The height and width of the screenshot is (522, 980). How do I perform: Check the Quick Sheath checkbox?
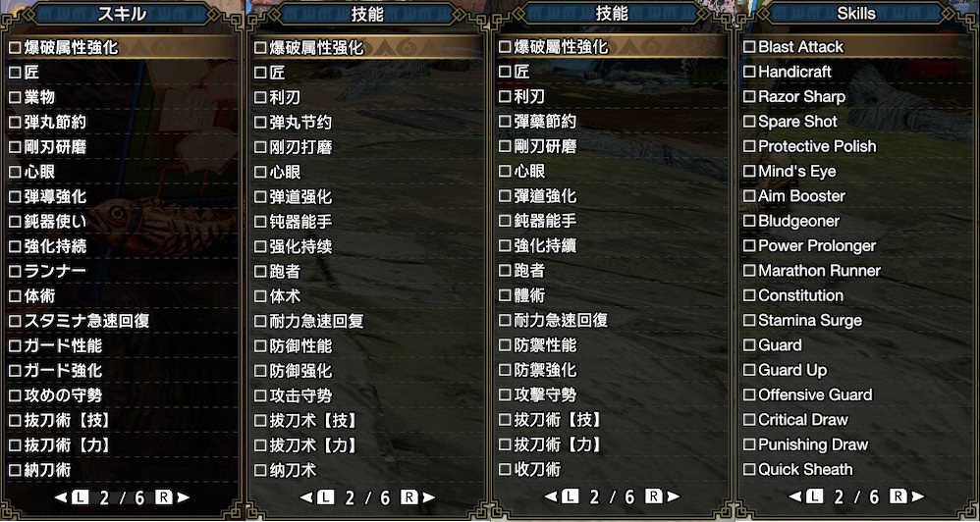point(749,470)
